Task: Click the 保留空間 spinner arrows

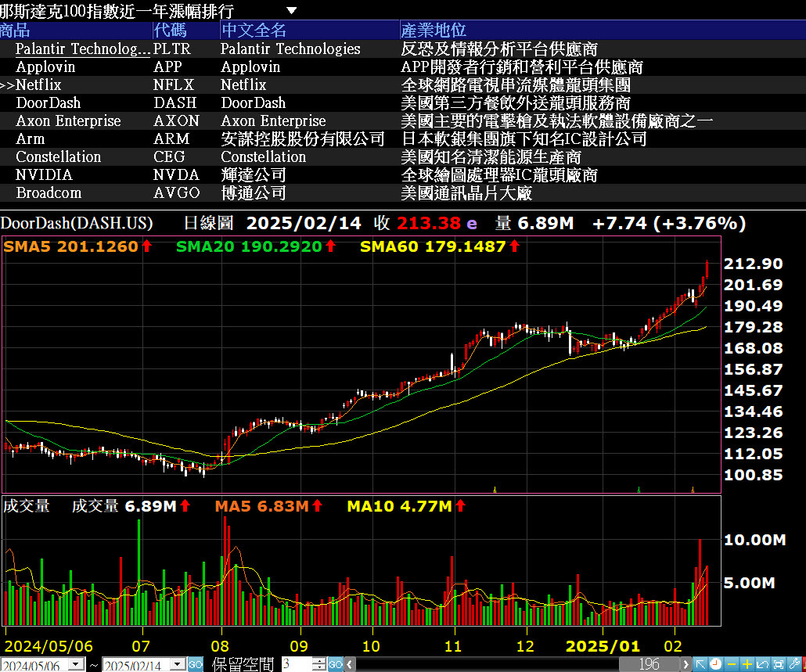Action: (x=319, y=664)
